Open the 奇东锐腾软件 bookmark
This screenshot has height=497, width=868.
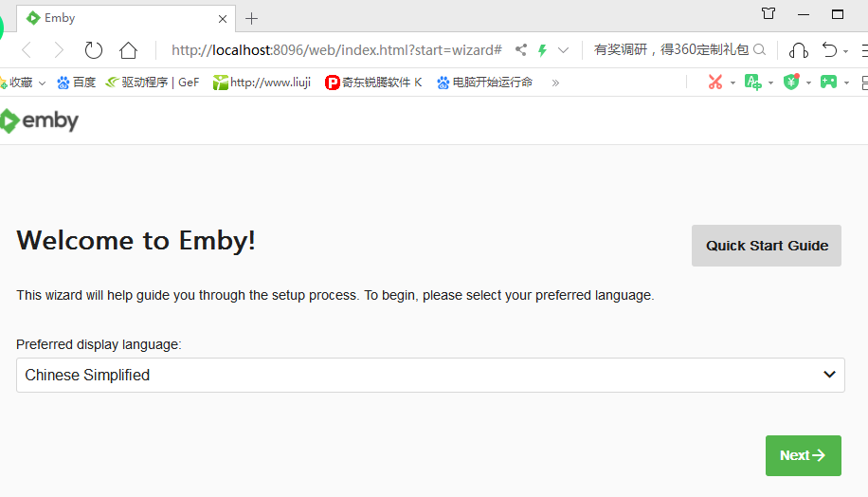coord(373,83)
